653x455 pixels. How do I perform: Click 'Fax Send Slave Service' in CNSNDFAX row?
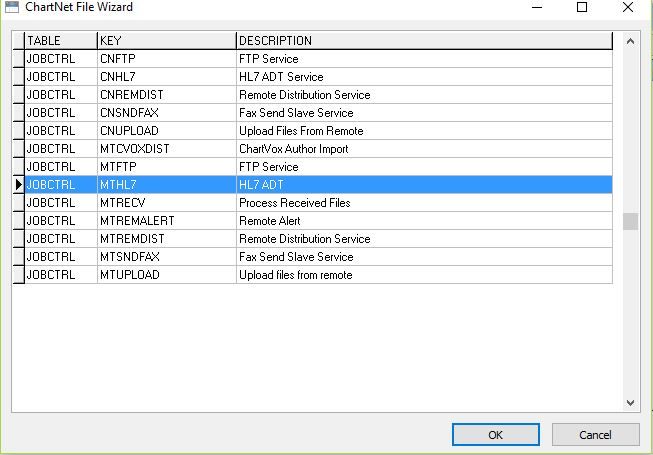296,113
